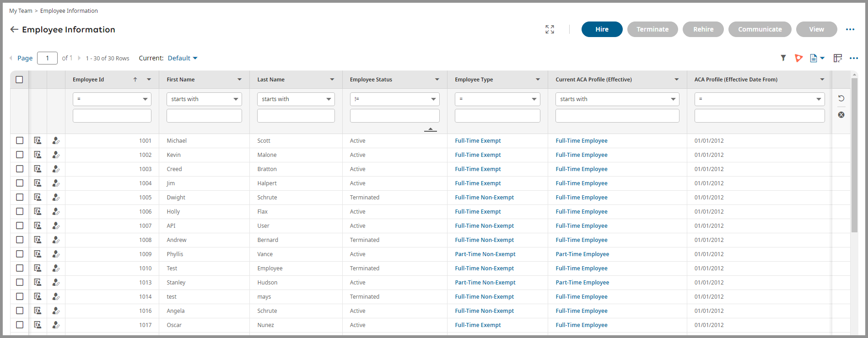Open record details icon for employee 1001
The height and width of the screenshot is (338, 868).
[x=38, y=141]
